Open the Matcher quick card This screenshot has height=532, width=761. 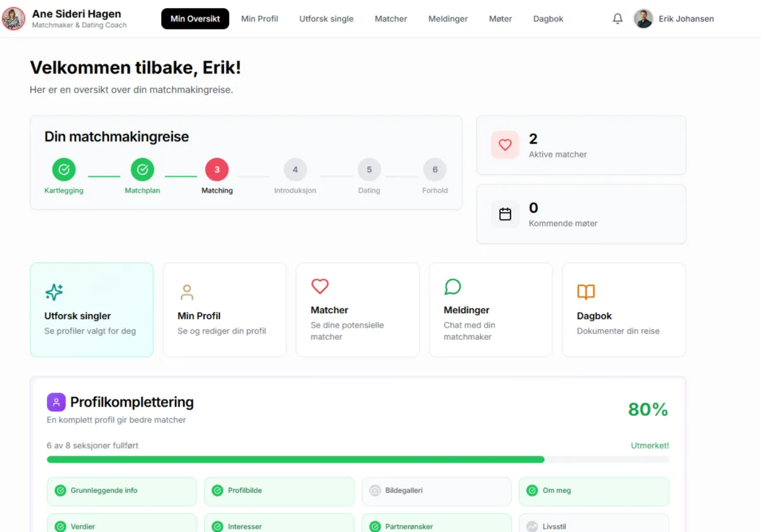tap(358, 310)
